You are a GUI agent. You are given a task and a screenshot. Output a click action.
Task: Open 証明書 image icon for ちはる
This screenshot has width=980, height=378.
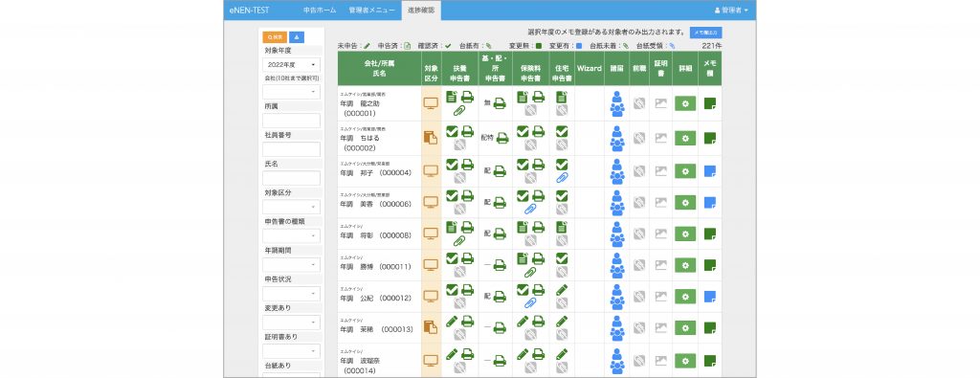pyautogui.click(x=660, y=138)
